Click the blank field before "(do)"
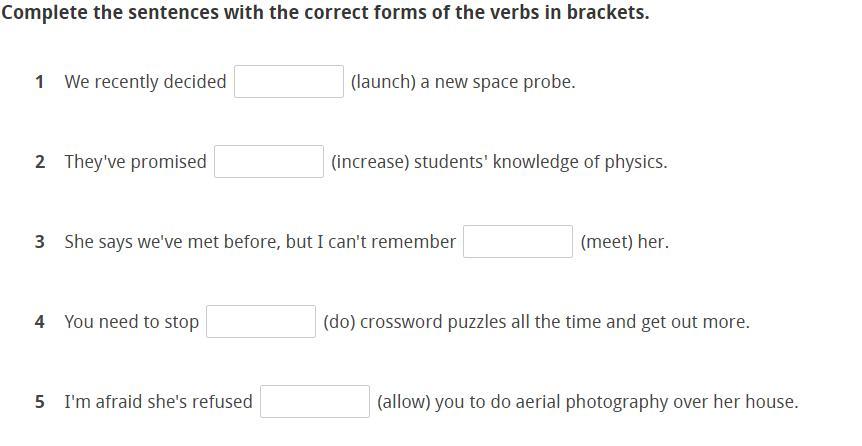 tap(261, 322)
